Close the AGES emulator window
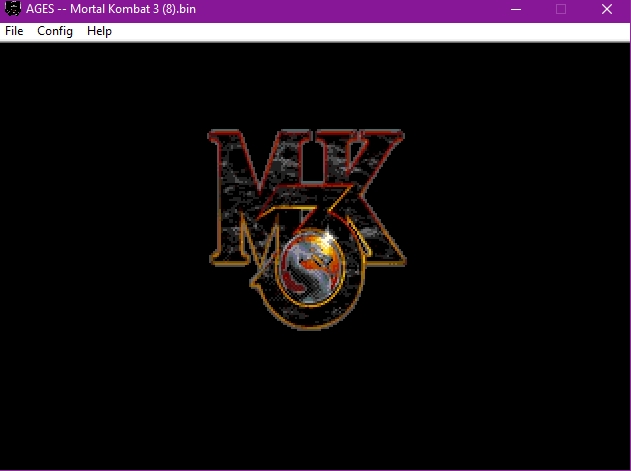Viewport: 631px width, 471px height. pyautogui.click(x=607, y=9)
